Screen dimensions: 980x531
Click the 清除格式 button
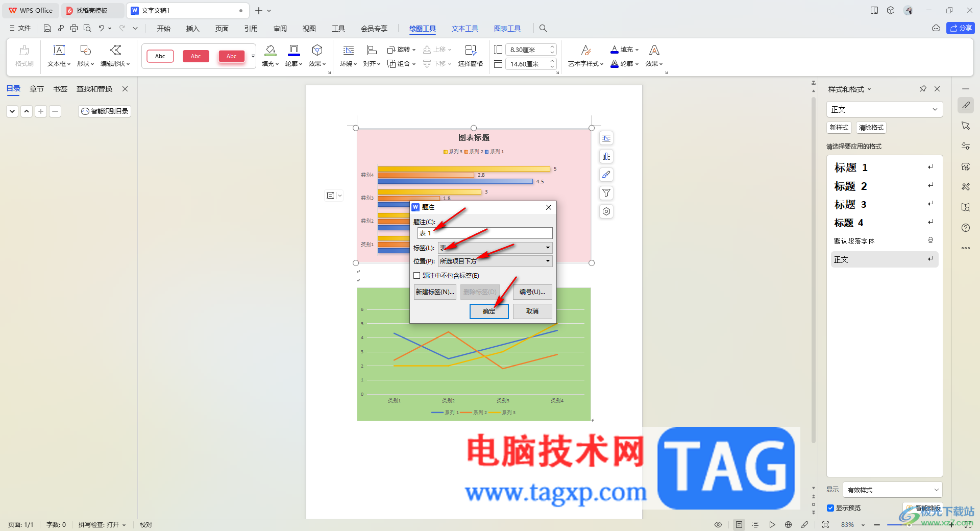(871, 128)
